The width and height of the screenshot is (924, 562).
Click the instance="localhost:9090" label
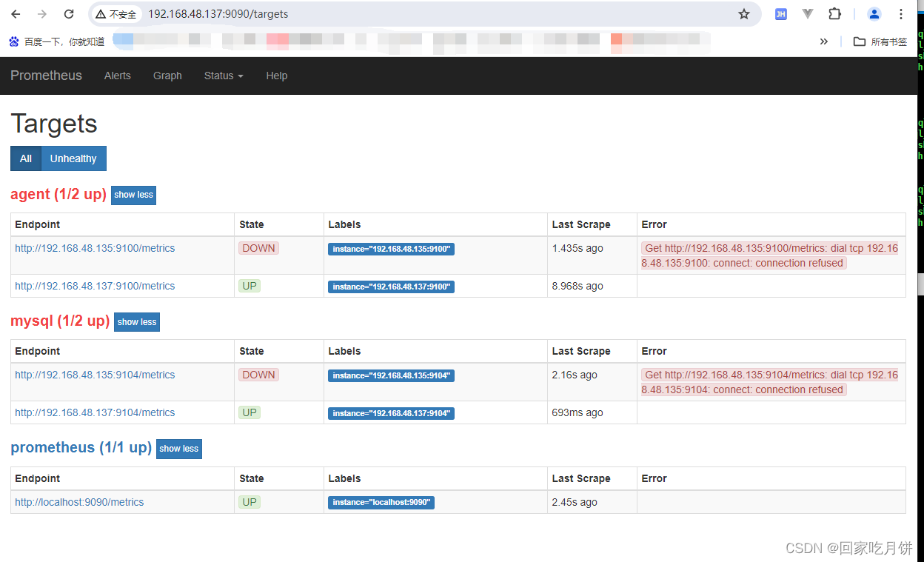[x=381, y=502]
